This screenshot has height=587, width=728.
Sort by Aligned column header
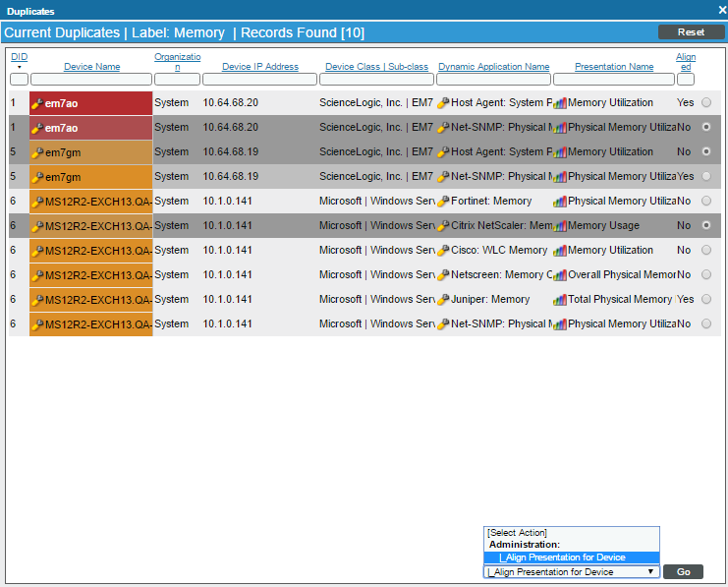coord(686,61)
